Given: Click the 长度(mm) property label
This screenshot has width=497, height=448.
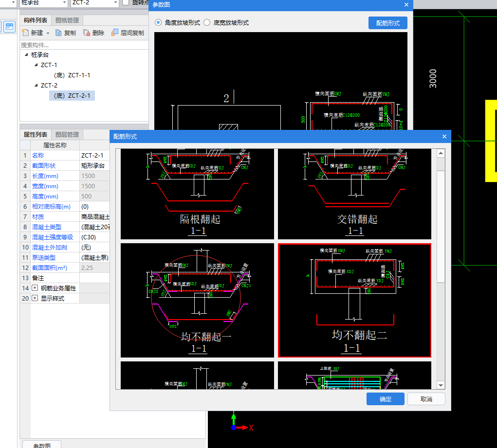Looking at the screenshot, I should 45,176.
